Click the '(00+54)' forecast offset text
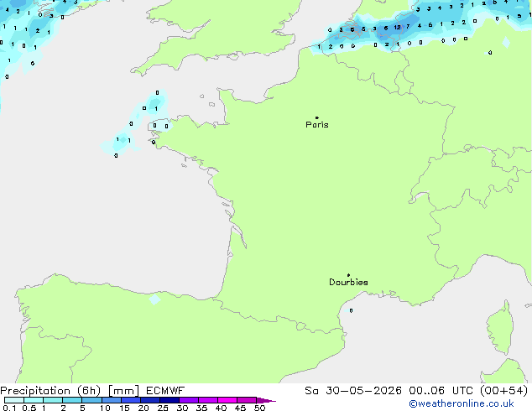 pos(504,391)
